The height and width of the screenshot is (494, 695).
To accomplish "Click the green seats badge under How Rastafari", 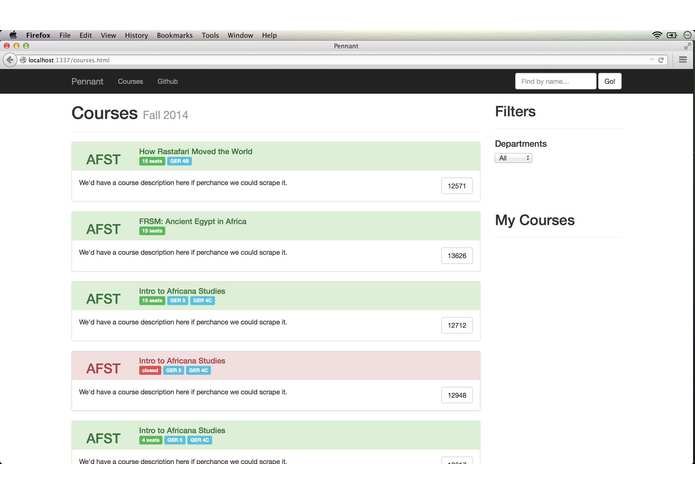I will tap(152, 161).
